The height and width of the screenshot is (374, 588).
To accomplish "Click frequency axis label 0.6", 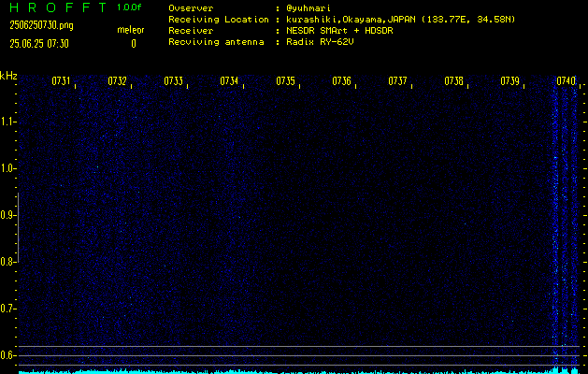I will pyautogui.click(x=7, y=355).
